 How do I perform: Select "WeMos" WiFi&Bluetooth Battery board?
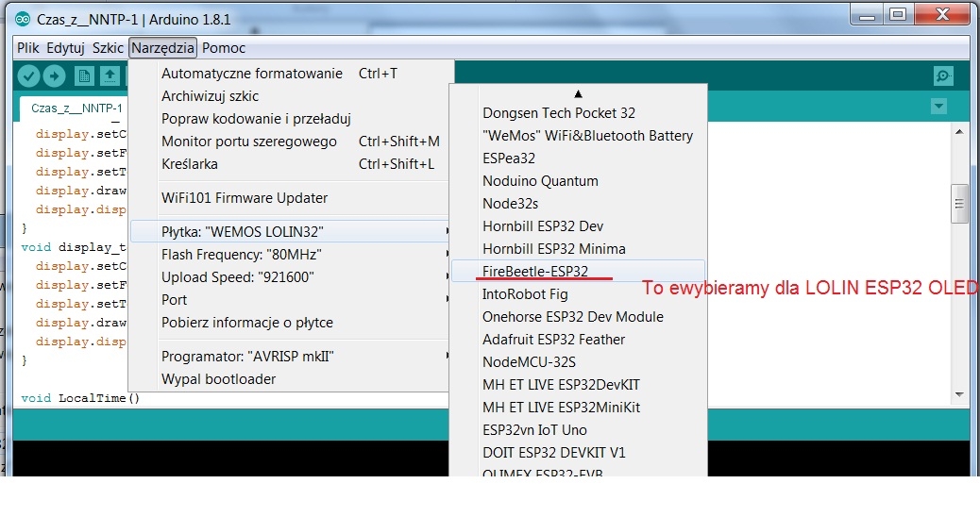pyautogui.click(x=578, y=136)
